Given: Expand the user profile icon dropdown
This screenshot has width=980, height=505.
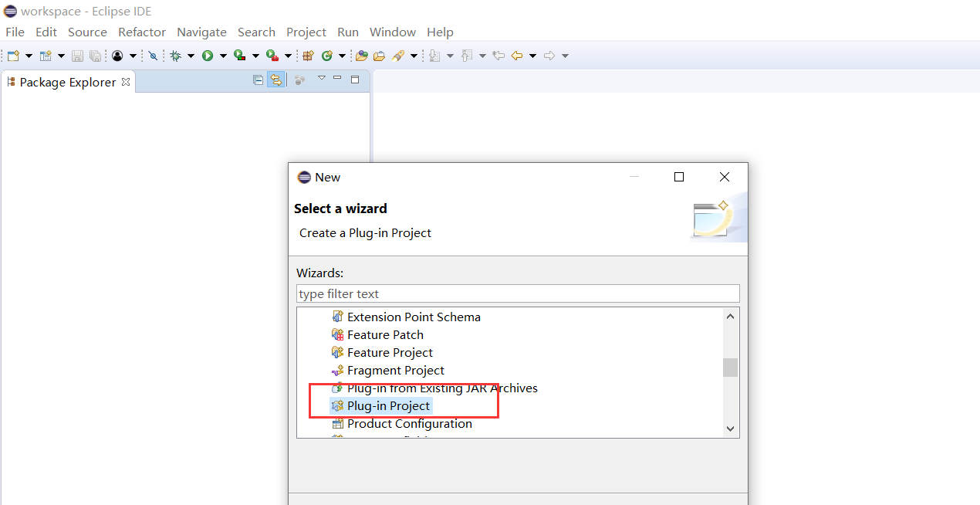Looking at the screenshot, I should point(133,56).
